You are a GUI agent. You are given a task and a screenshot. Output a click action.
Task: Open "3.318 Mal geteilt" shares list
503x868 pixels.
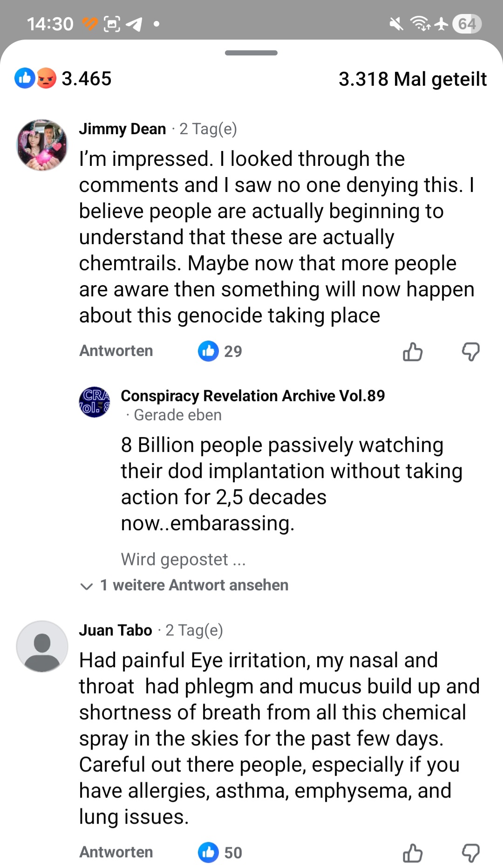(x=413, y=79)
